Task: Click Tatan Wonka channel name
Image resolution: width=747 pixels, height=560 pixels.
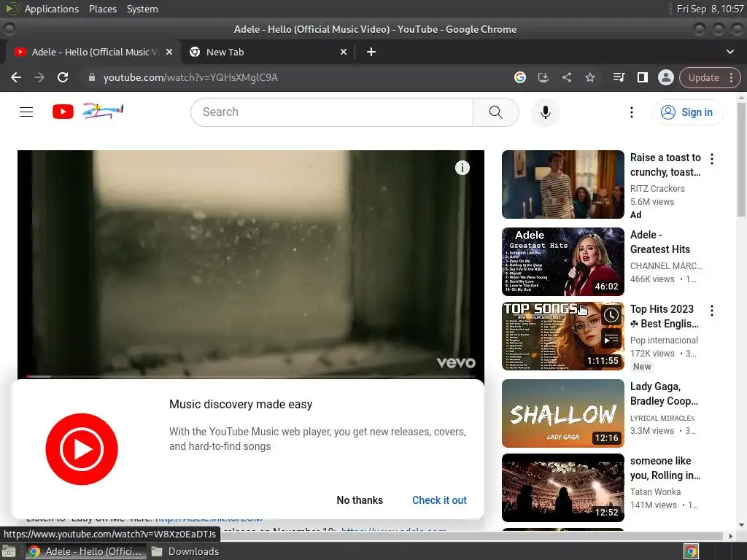Action: pos(655,491)
